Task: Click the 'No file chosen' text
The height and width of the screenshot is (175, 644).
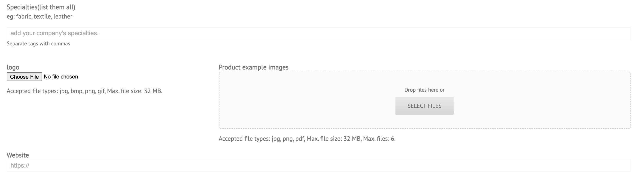Action: tap(61, 77)
